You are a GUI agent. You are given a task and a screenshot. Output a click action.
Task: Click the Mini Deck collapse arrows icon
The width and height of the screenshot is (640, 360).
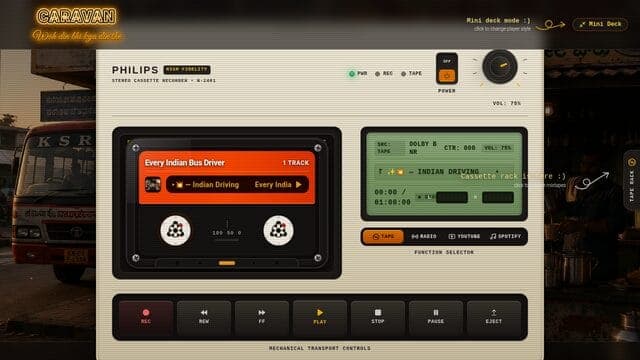coord(582,24)
